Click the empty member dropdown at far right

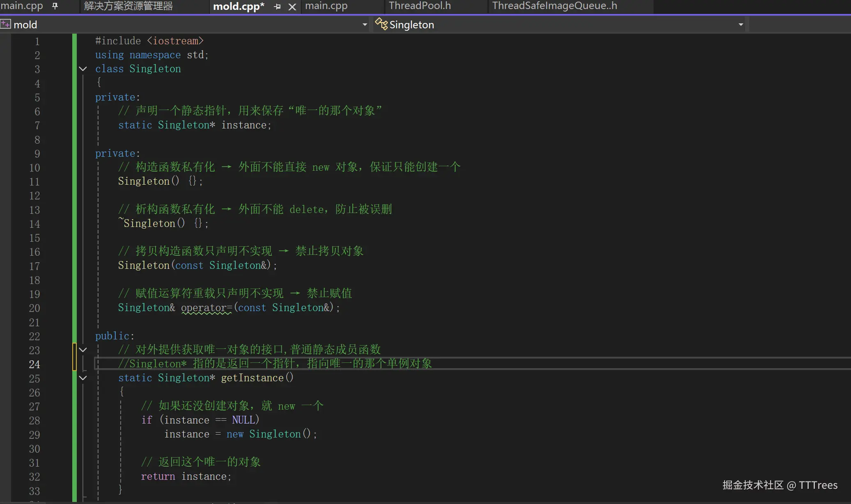pos(801,25)
